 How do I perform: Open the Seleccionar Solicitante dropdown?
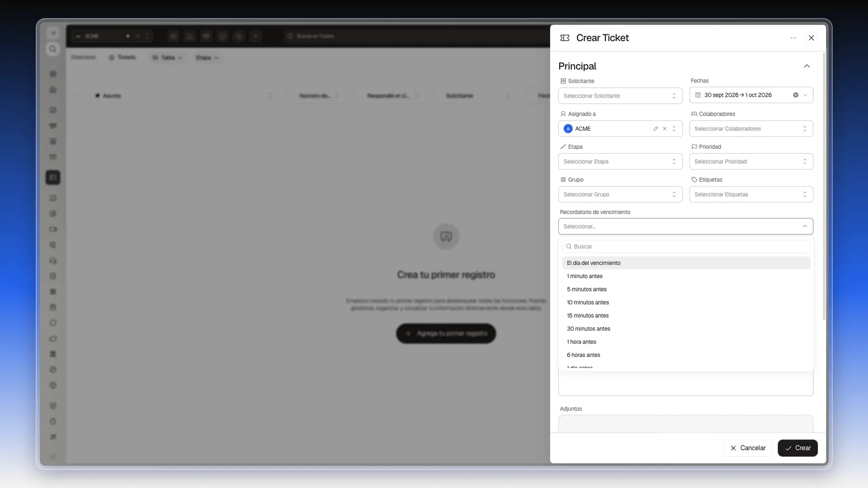click(620, 96)
